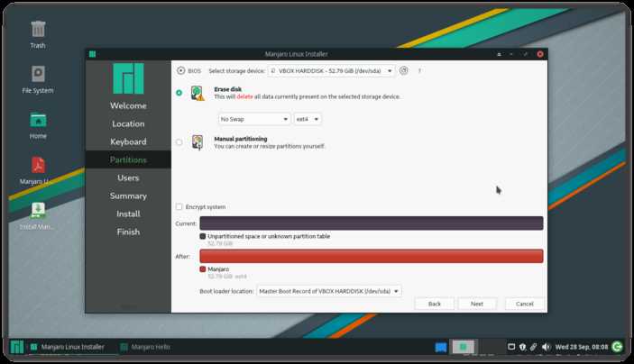Click the red Manjaro legend swatch
634x364 pixels.
click(203, 269)
